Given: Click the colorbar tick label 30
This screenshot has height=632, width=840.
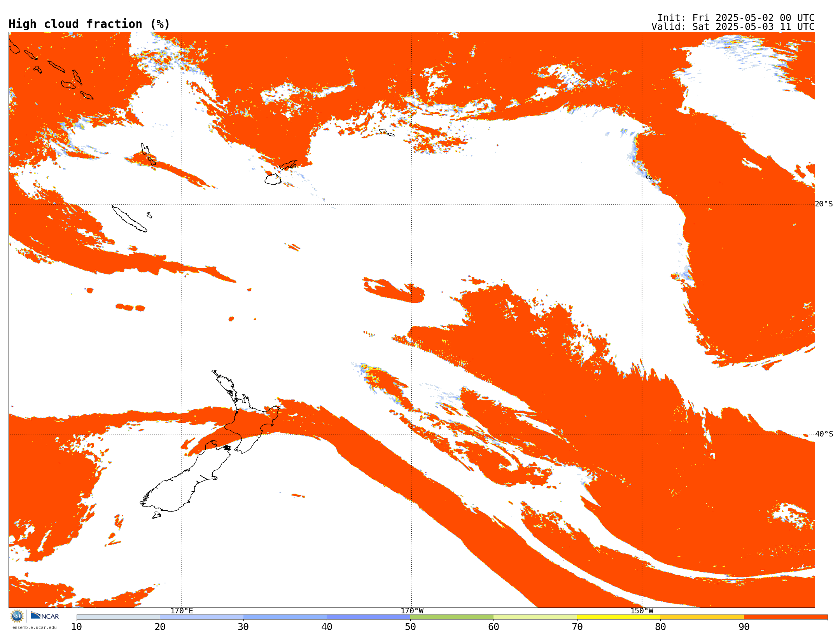Looking at the screenshot, I should tap(243, 627).
